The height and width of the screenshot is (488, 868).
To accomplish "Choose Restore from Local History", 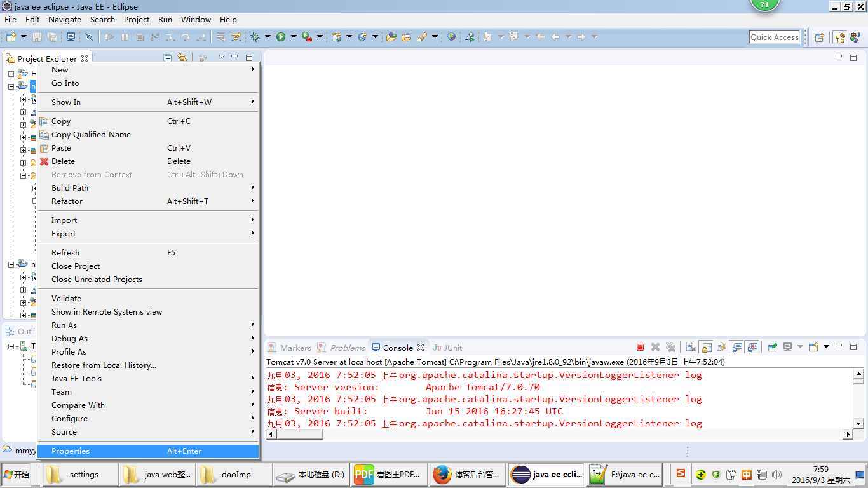I will [x=148, y=365].
